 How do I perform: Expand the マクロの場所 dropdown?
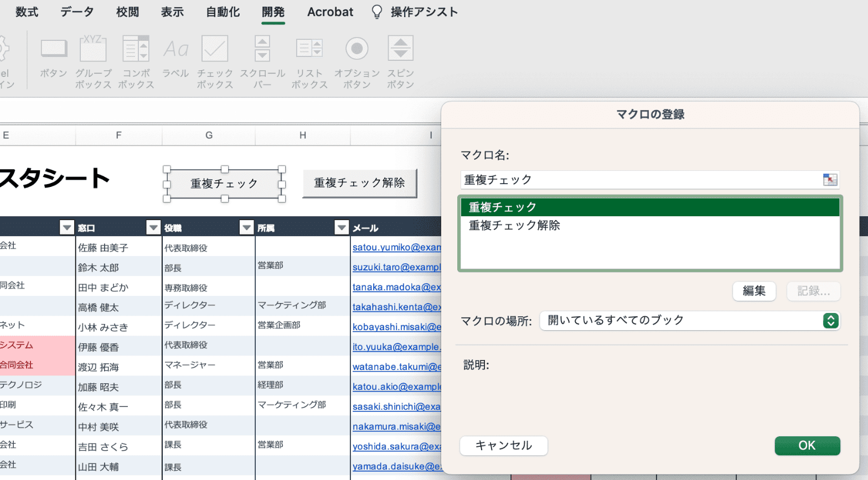click(x=690, y=321)
